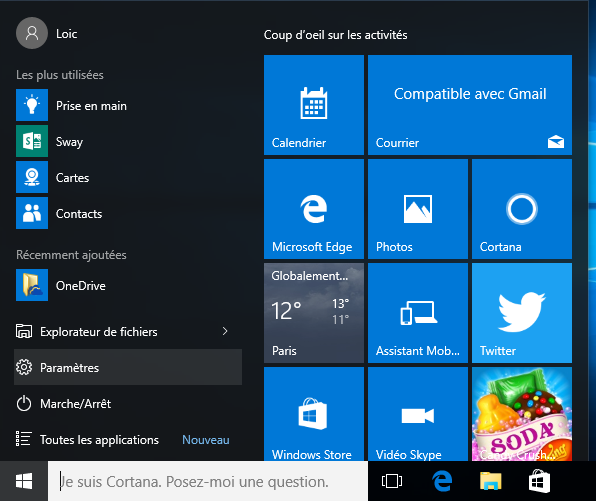Viewport: 596px width, 501px height.
Task: Launch Edge from the taskbar
Action: [442, 481]
